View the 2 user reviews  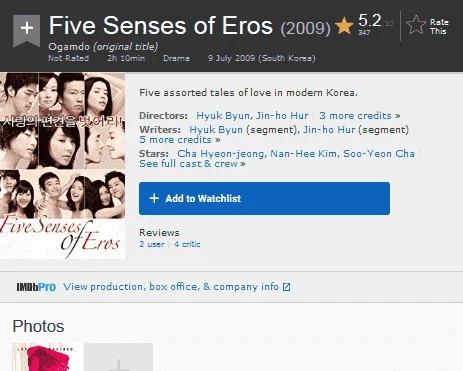(x=152, y=244)
